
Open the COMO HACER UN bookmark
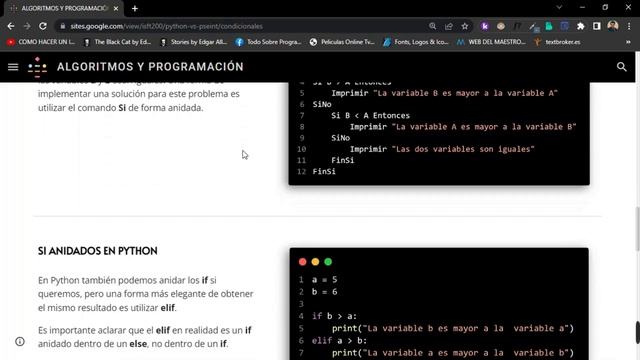(41, 42)
